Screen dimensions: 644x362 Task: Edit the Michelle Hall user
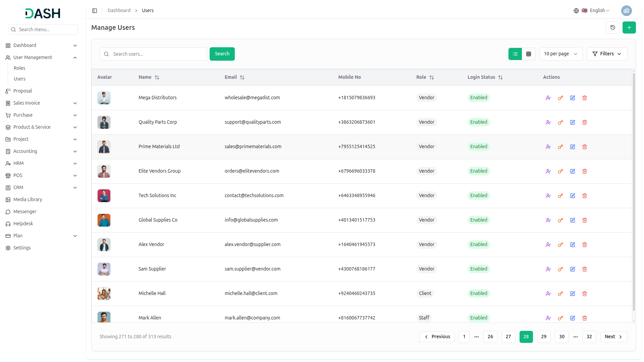coord(572,294)
